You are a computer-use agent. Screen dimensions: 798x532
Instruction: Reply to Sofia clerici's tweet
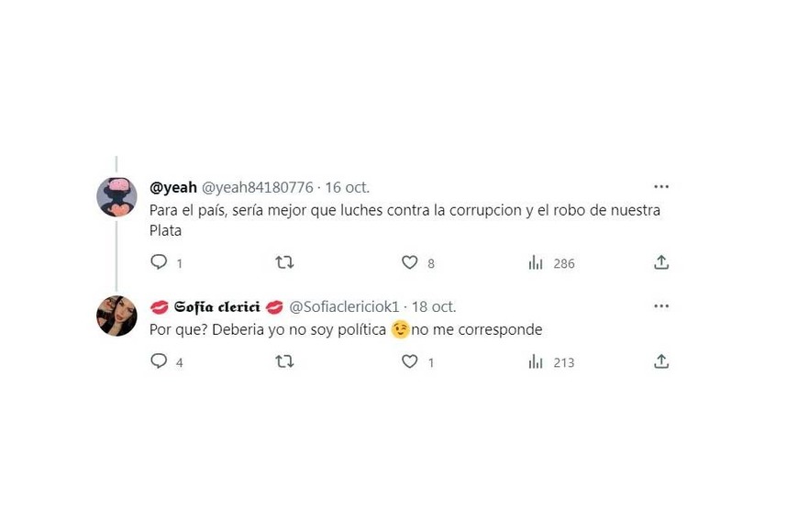click(159, 361)
